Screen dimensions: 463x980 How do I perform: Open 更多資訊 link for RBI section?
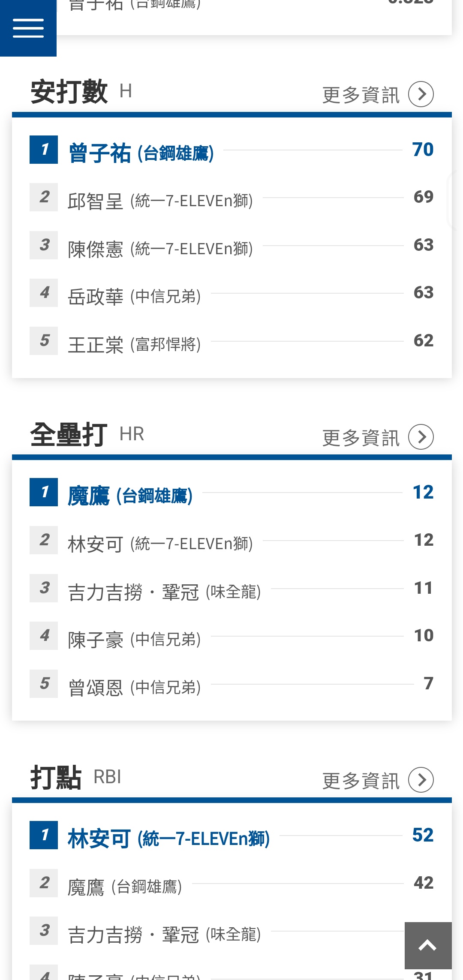(x=361, y=781)
